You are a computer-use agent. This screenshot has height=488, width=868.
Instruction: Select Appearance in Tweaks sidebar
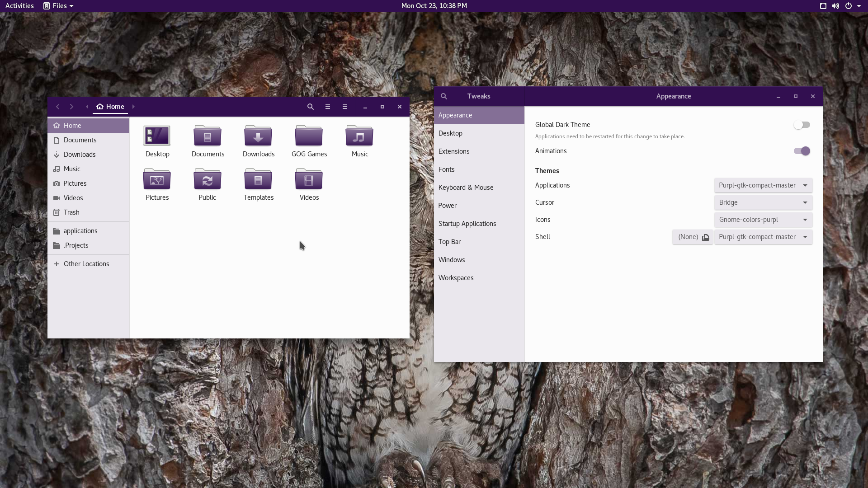click(479, 115)
